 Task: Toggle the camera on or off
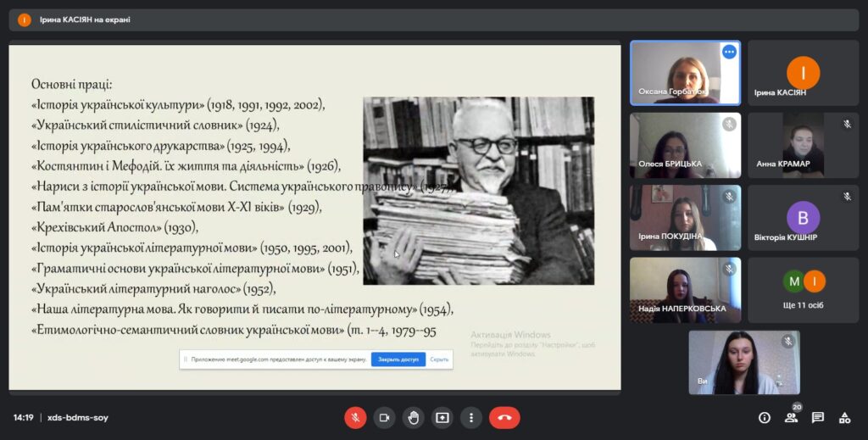[x=384, y=417]
